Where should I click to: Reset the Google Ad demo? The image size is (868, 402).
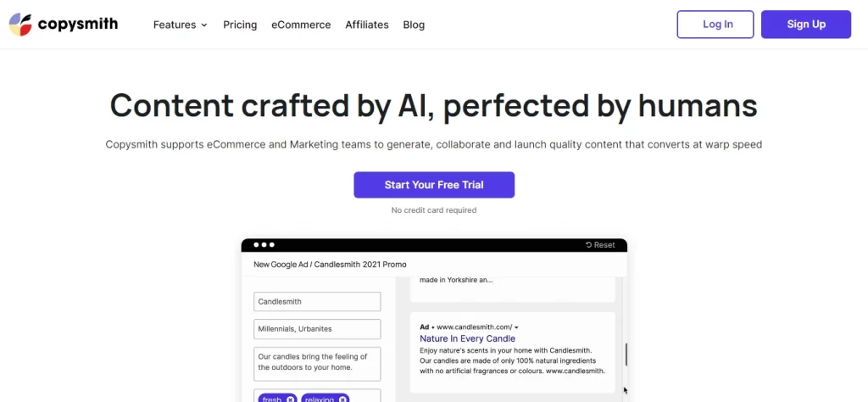coord(600,245)
